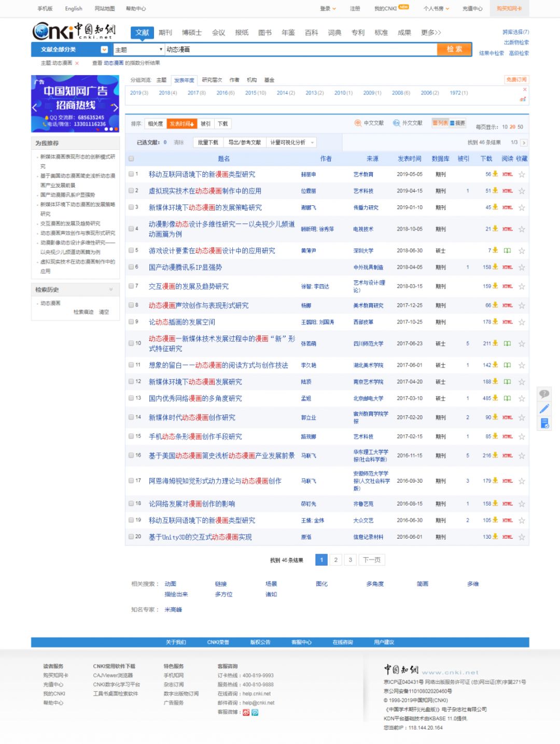Select checkbox for row 15 article
The width and height of the screenshot is (560, 744).
pos(131,437)
